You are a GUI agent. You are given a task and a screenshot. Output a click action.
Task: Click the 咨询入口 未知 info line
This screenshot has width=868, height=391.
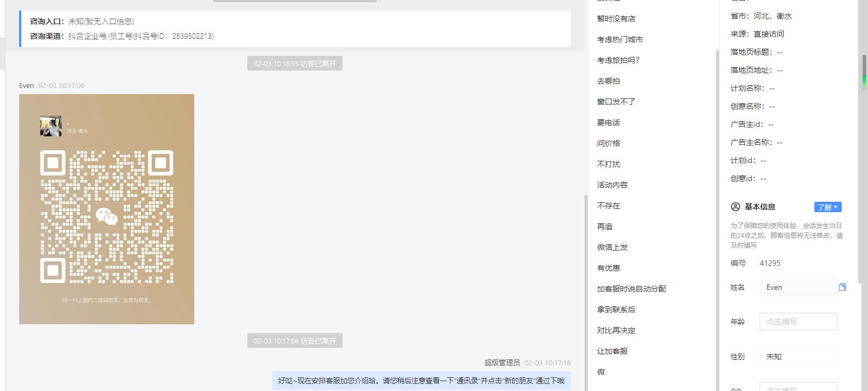(82, 21)
